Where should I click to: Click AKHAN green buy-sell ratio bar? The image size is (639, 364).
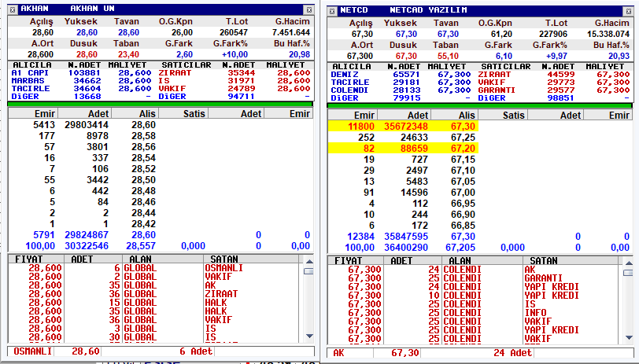(x=161, y=105)
